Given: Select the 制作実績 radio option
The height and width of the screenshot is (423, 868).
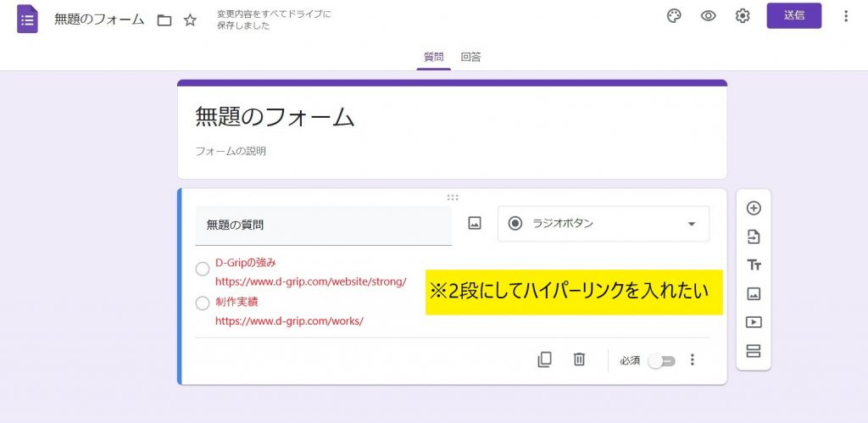Looking at the screenshot, I should [x=203, y=303].
